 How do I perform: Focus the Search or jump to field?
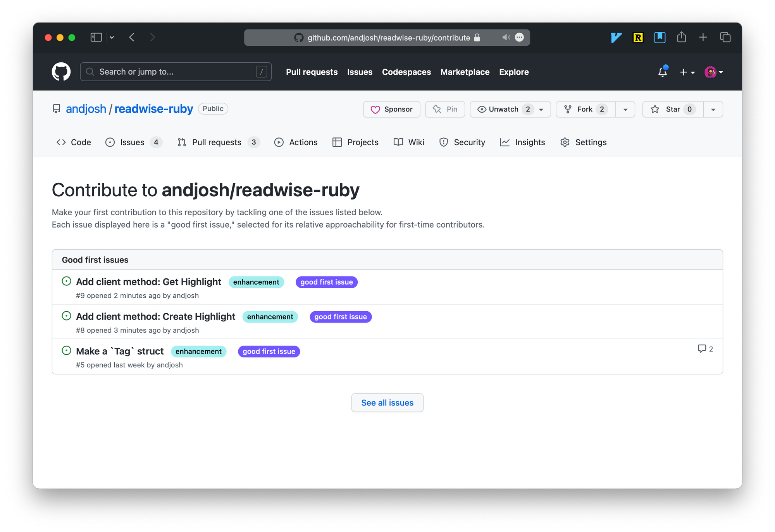coord(176,72)
